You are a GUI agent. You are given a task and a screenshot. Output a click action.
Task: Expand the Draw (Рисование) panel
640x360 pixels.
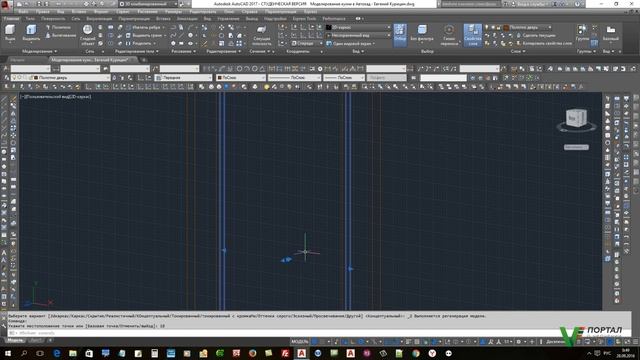point(184,51)
